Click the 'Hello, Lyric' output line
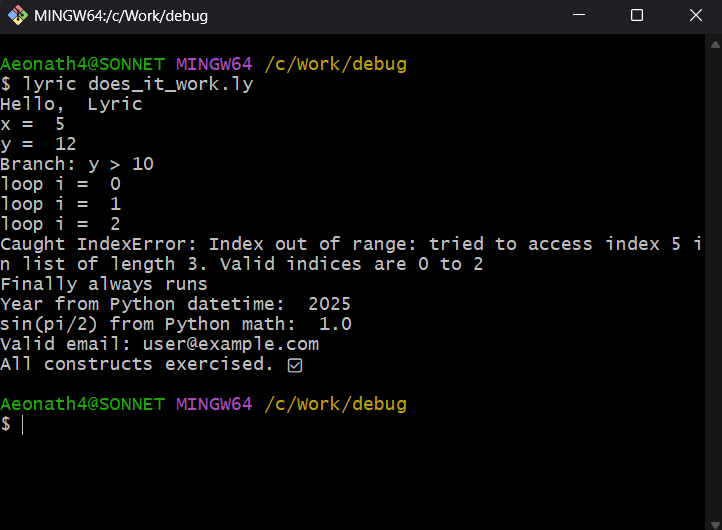 [x=71, y=104]
